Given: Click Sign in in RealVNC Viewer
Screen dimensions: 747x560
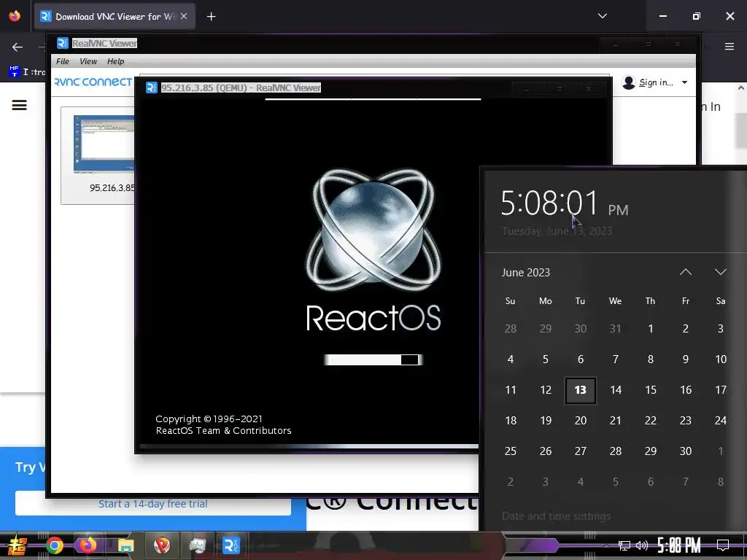Looking at the screenshot, I should [x=656, y=82].
